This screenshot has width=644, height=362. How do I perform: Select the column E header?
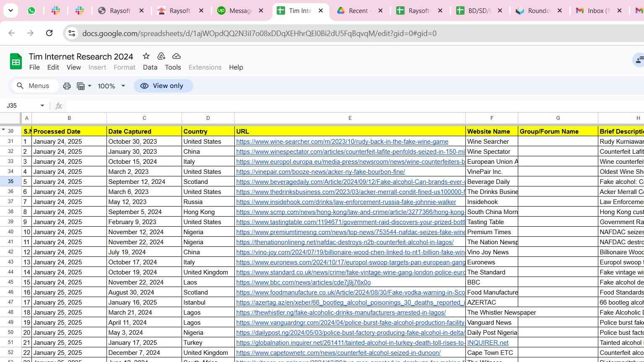350,118
